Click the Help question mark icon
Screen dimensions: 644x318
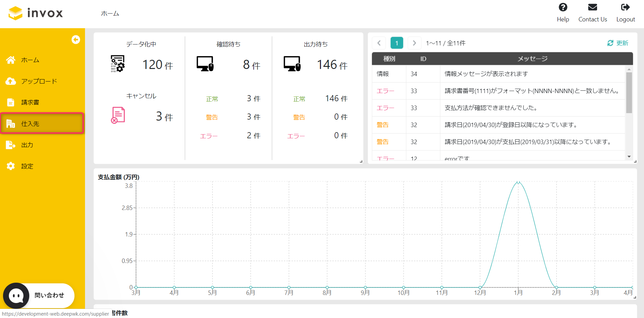(x=563, y=7)
